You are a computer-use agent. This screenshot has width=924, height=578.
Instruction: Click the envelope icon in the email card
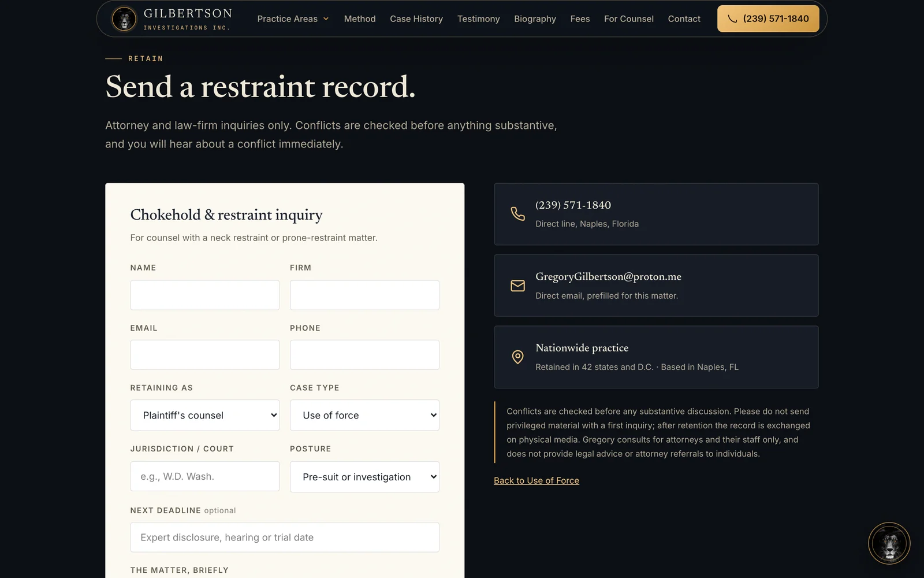(517, 286)
